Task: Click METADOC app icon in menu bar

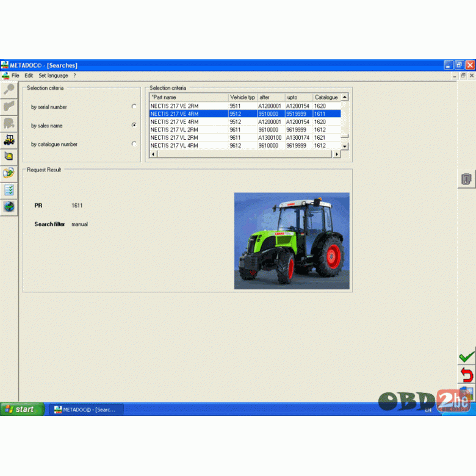Action: point(5,76)
